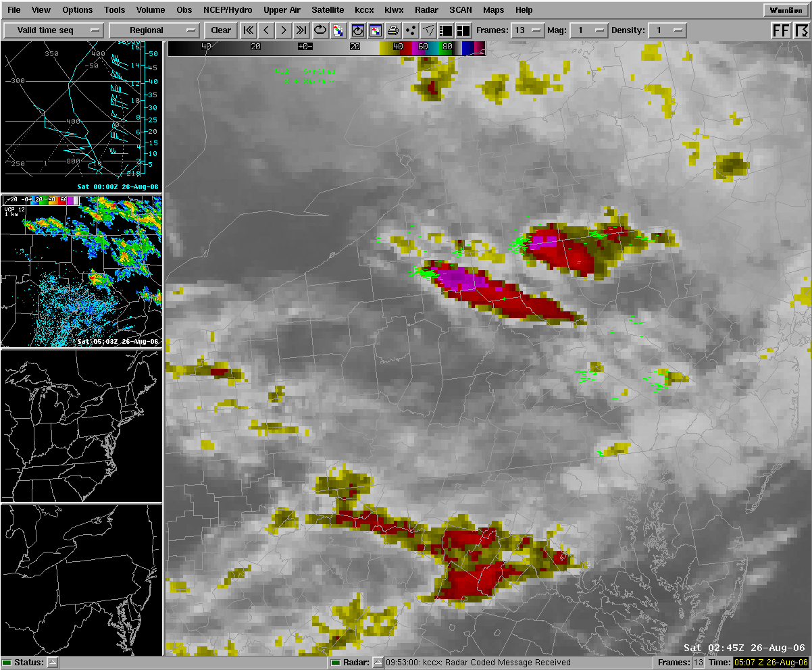Click the Sat 02:45Z 26-Aug-06 timestamp
The width and height of the screenshot is (812, 670).
[744, 648]
